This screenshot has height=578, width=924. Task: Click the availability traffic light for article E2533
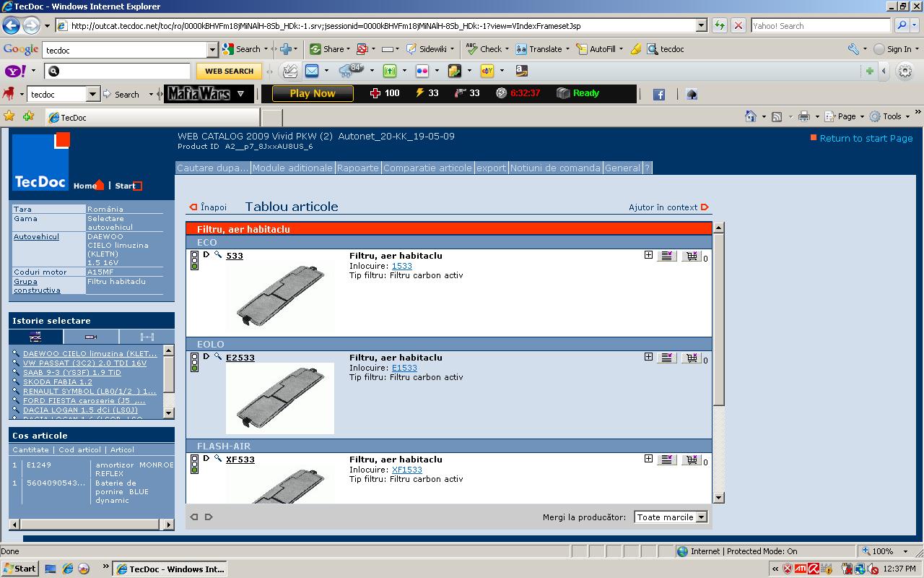[194, 362]
